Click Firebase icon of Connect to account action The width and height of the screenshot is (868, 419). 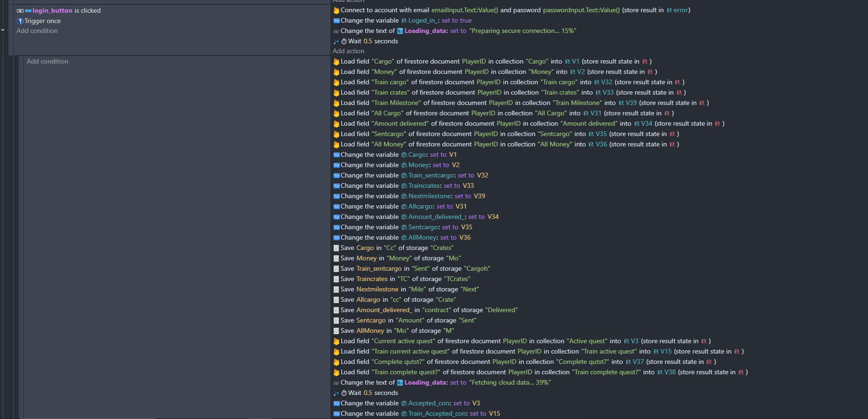(336, 10)
